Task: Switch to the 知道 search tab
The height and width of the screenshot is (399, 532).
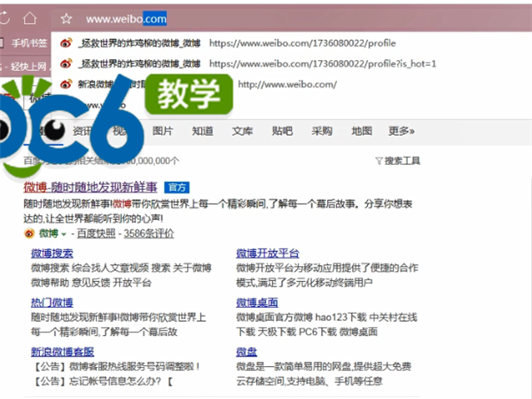Action: point(202,131)
